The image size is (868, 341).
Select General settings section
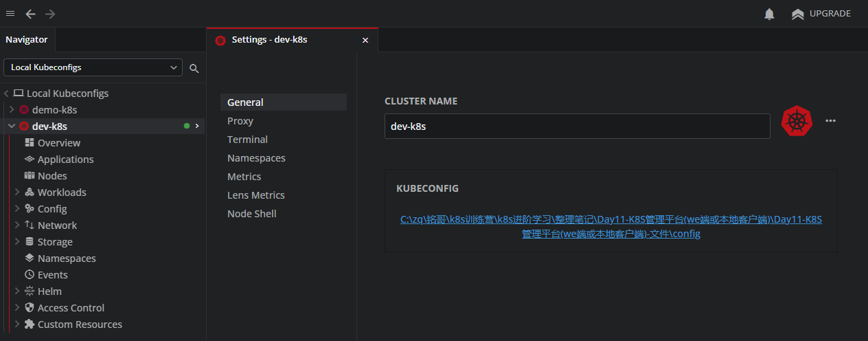284,102
